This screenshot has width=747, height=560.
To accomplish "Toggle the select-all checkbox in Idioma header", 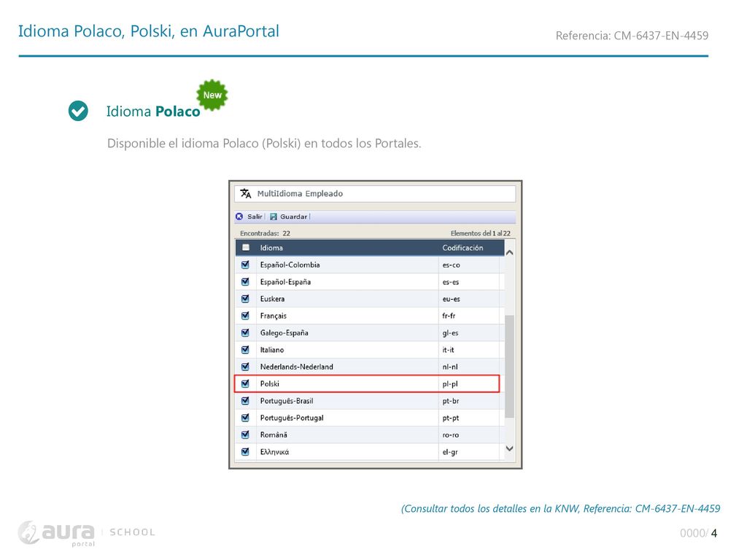I will tap(246, 248).
